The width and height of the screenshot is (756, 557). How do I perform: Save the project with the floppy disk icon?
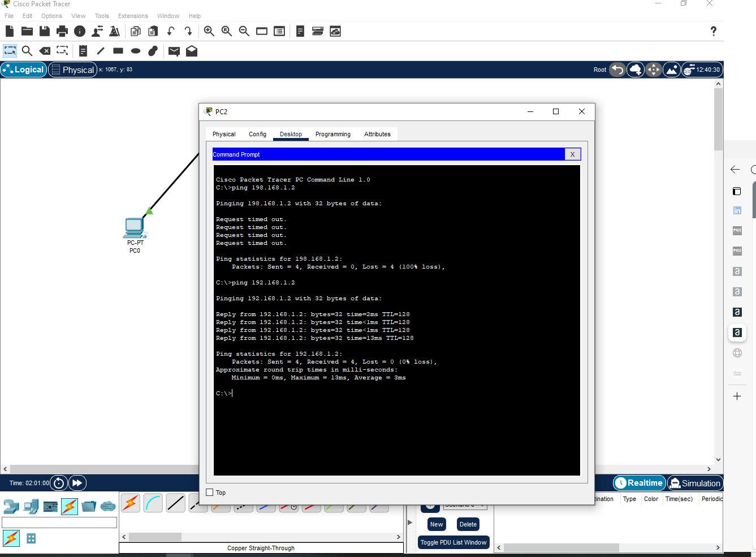45,31
